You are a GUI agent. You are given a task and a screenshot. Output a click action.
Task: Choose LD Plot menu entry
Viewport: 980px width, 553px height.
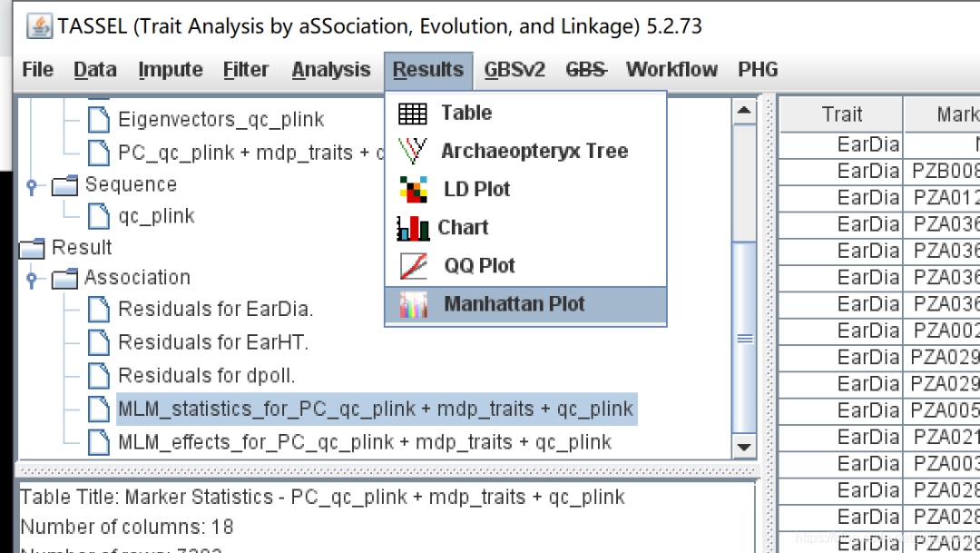(525, 189)
